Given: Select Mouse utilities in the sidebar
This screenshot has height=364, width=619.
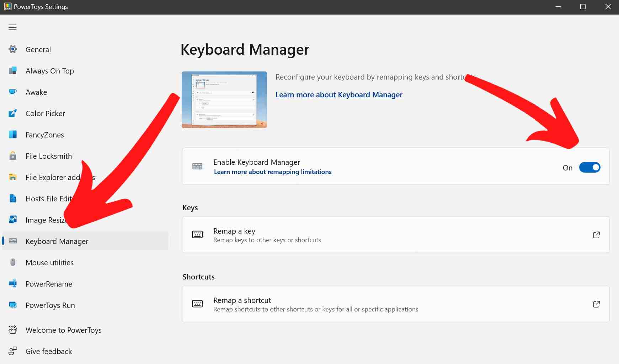Looking at the screenshot, I should pyautogui.click(x=85, y=262).
